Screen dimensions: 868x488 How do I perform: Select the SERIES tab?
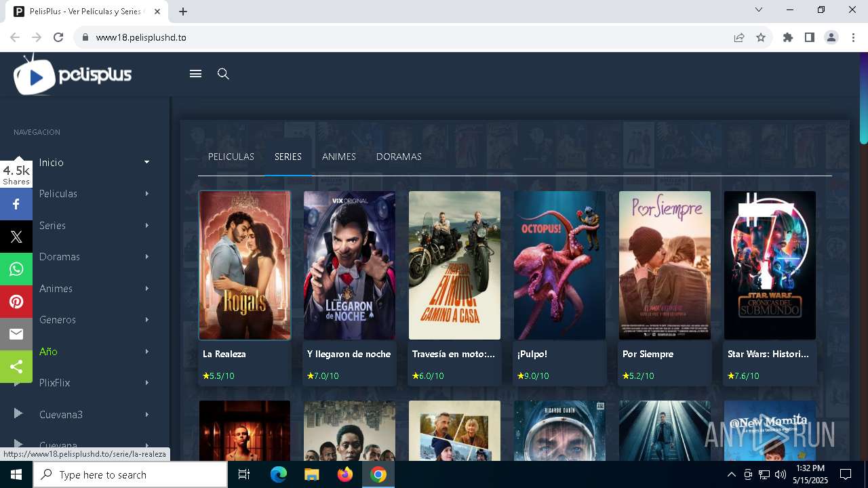coord(288,157)
